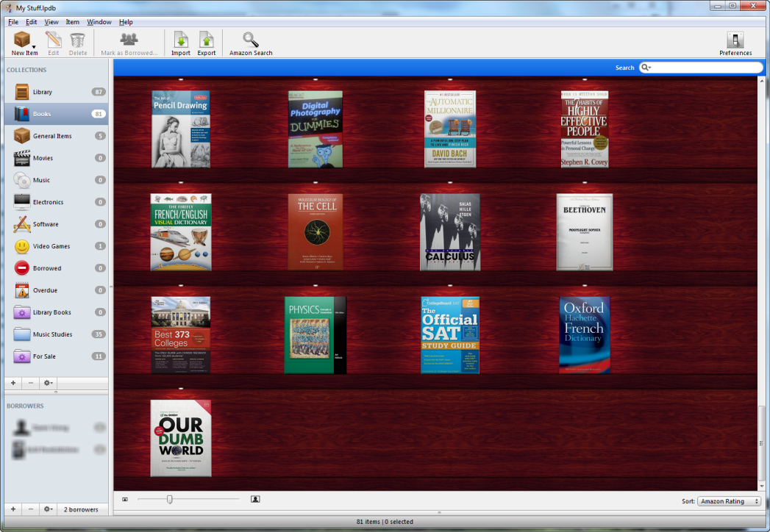
Task: Select French/English Visual Dictionary cover
Action: point(181,232)
